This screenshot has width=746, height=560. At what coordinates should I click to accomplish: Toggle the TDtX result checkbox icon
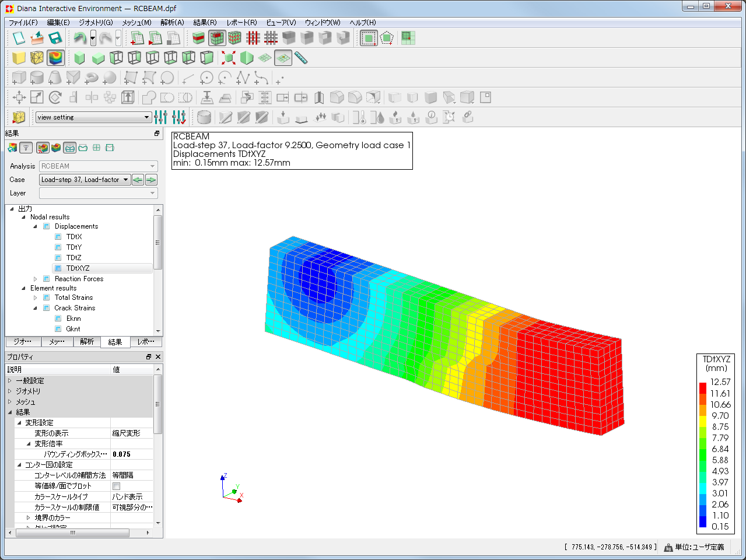coord(58,237)
